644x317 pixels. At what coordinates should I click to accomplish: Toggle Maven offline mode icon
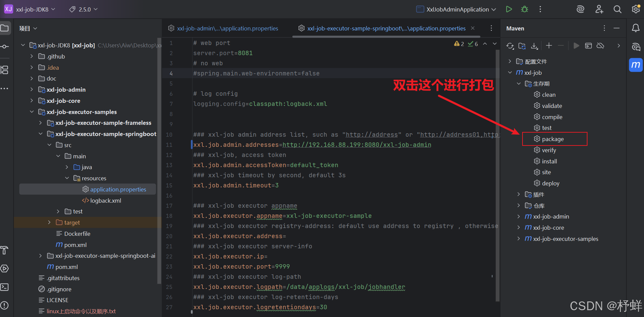(601, 45)
